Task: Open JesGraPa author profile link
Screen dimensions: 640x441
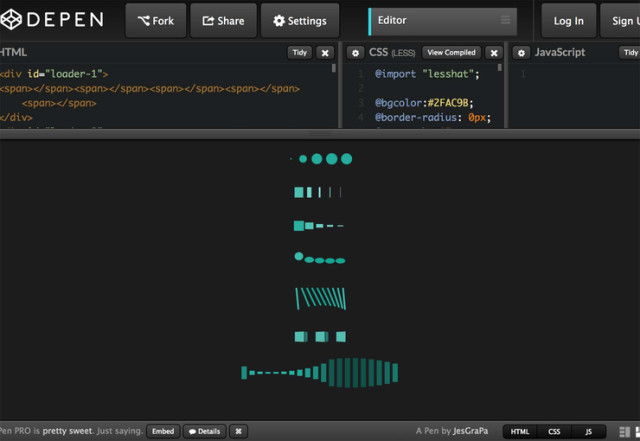Action: (472, 431)
